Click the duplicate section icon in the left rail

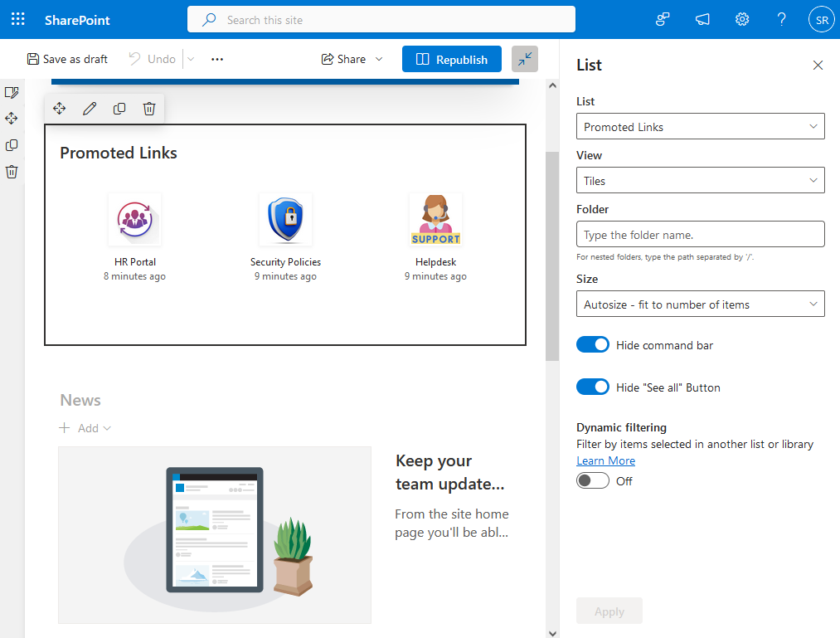point(12,145)
